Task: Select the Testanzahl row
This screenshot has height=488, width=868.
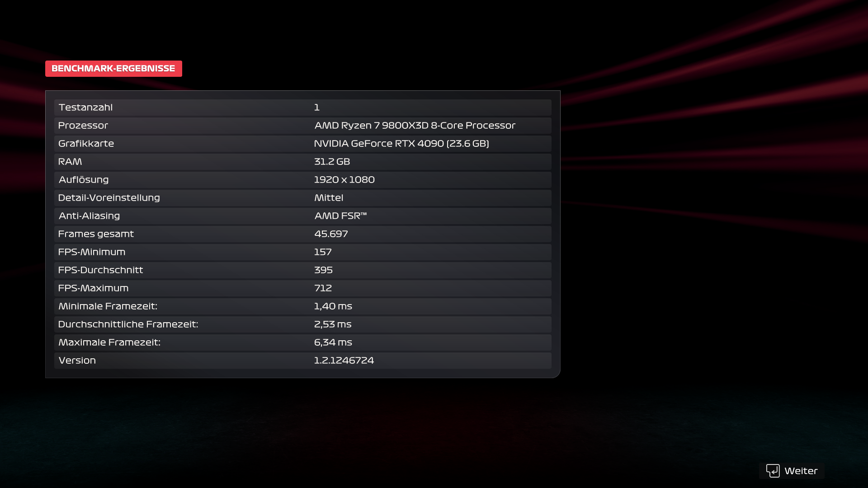Action: pos(302,108)
